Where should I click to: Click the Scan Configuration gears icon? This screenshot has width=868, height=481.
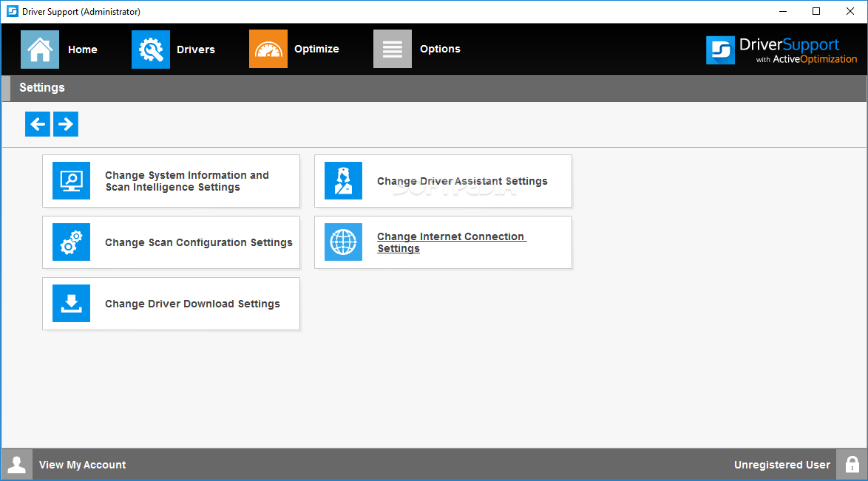click(x=72, y=242)
